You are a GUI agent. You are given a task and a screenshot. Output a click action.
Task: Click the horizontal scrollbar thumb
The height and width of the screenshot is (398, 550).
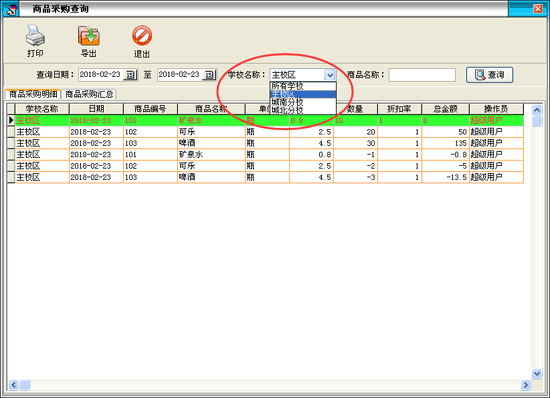pos(25,385)
